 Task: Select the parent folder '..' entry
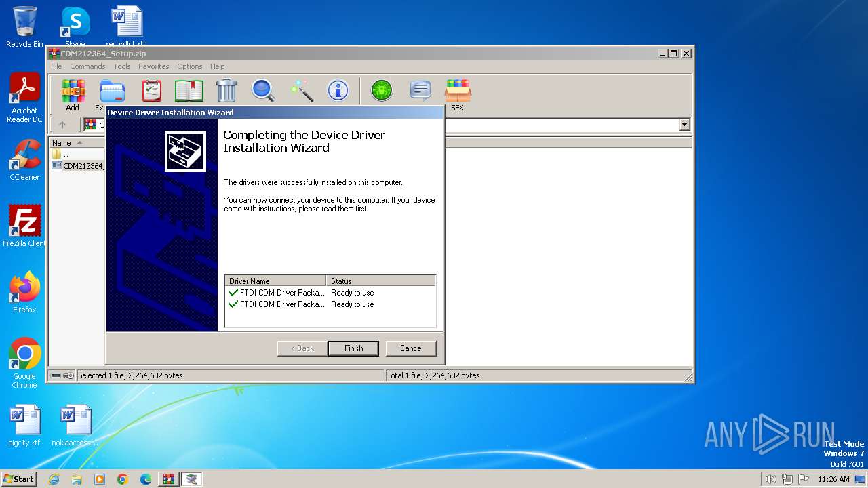coord(60,155)
